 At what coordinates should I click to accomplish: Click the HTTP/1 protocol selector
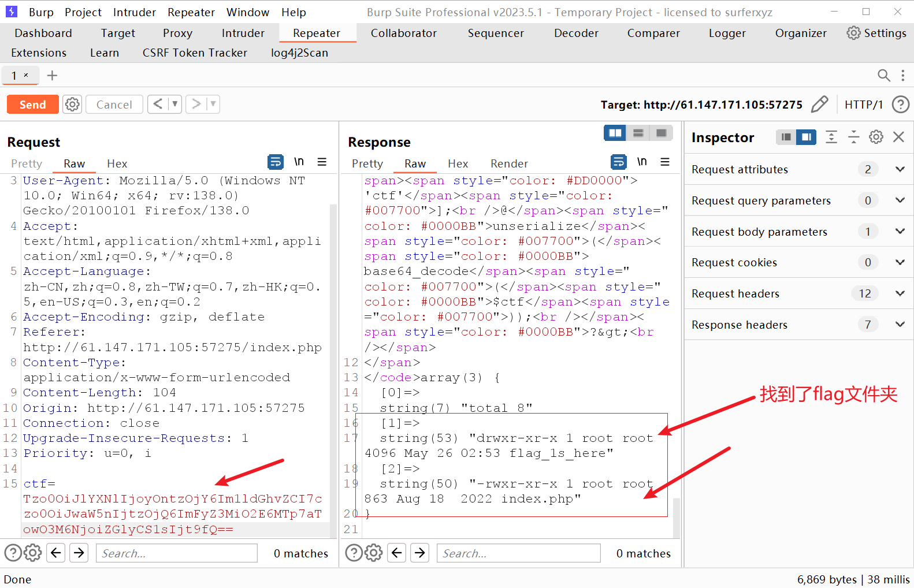click(864, 105)
